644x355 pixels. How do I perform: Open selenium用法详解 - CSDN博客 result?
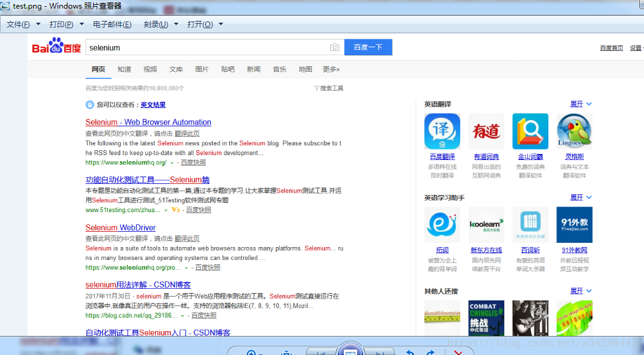[138, 284]
